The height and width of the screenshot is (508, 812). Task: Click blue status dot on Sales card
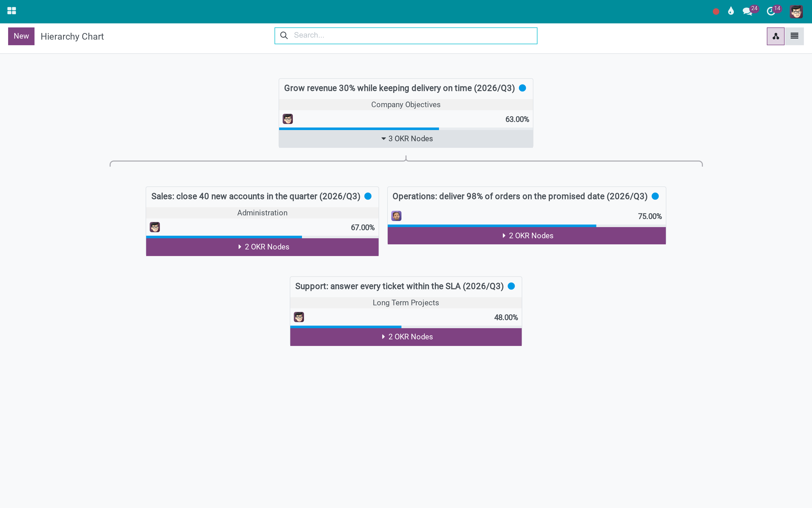click(x=368, y=196)
